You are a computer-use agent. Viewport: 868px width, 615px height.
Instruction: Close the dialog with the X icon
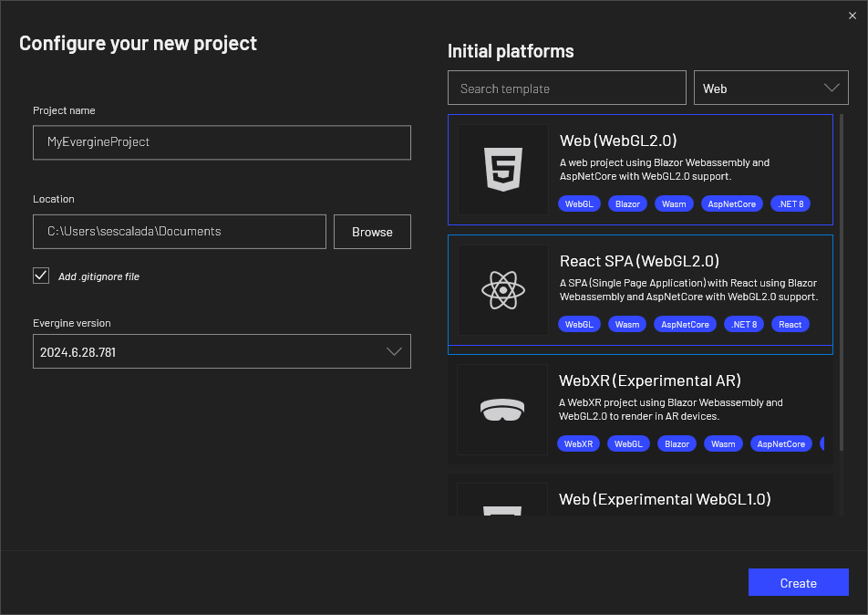tap(852, 15)
